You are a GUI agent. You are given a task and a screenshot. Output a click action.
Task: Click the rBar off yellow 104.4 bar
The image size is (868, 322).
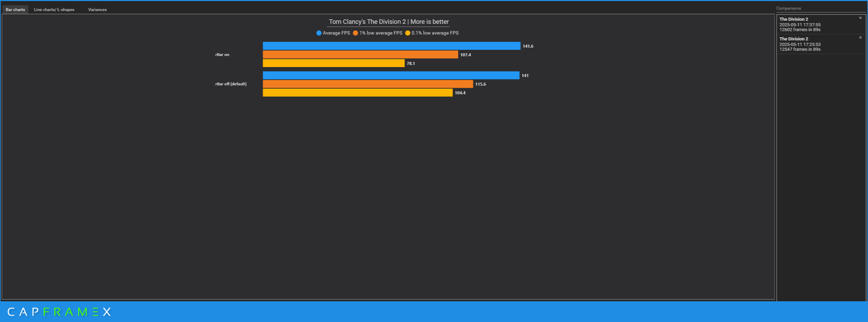(x=357, y=93)
